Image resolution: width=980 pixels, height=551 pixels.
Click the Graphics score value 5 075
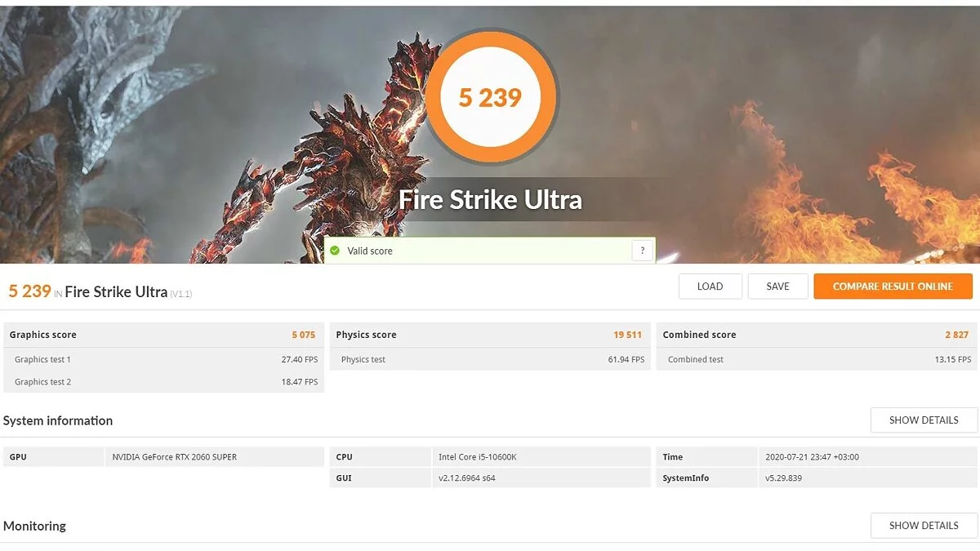pos(303,335)
